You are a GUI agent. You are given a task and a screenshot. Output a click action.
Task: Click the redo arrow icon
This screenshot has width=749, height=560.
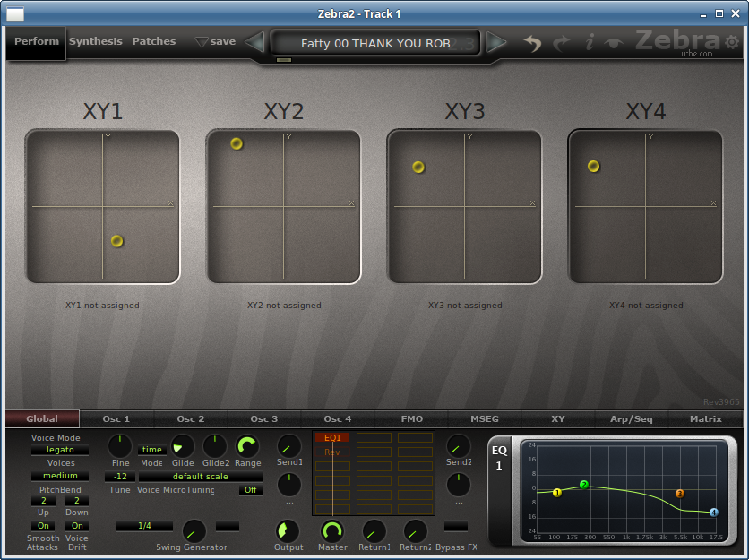pos(562,43)
